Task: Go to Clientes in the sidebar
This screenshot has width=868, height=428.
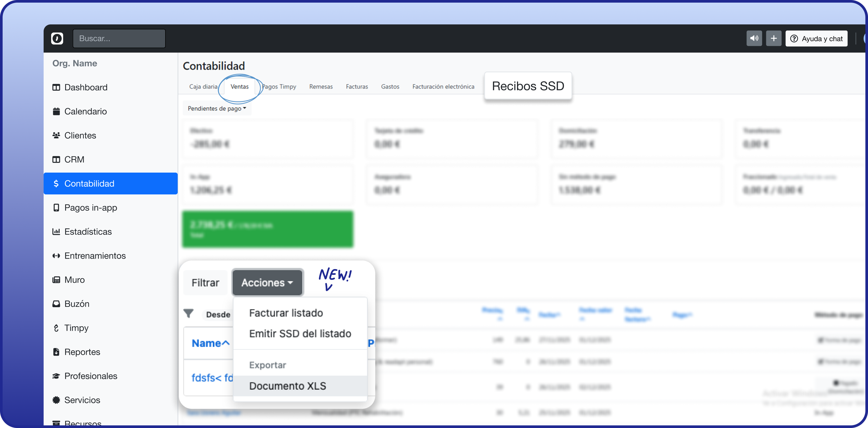Action: (x=80, y=135)
